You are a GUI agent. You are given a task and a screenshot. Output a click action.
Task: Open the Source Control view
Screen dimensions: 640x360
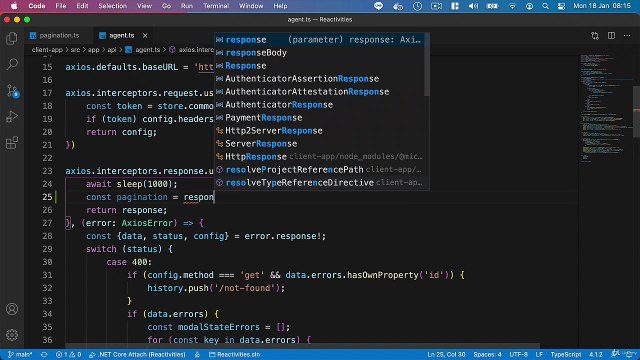click(12, 90)
